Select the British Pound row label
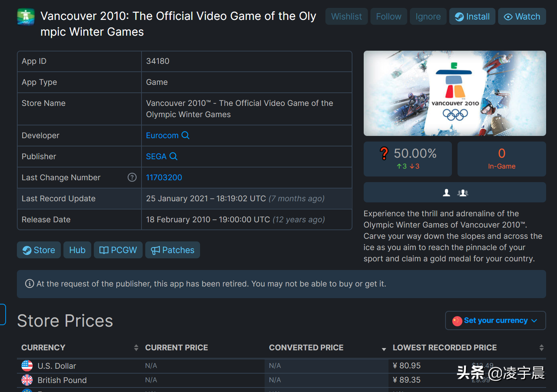Viewport: 557px width, 392px height. pyautogui.click(x=62, y=380)
